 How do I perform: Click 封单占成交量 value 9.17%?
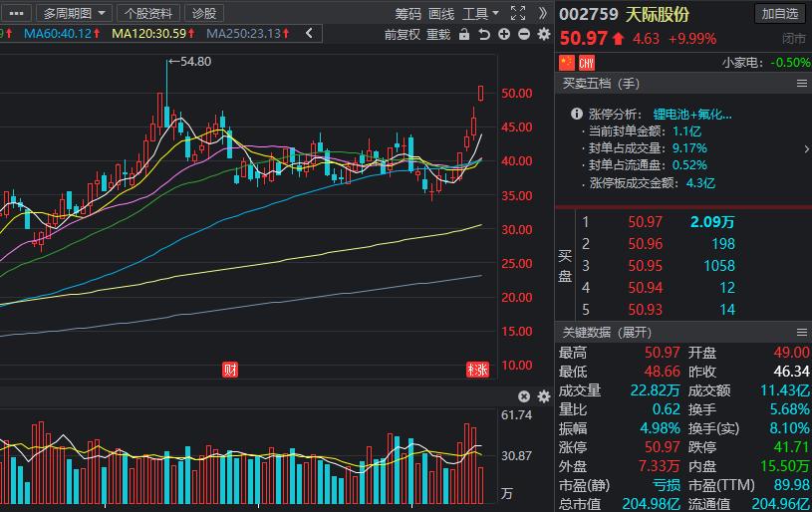coord(689,148)
